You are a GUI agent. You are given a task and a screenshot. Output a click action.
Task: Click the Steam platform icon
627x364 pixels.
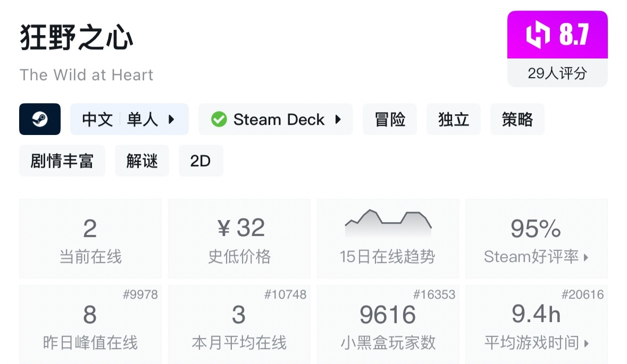tap(40, 119)
